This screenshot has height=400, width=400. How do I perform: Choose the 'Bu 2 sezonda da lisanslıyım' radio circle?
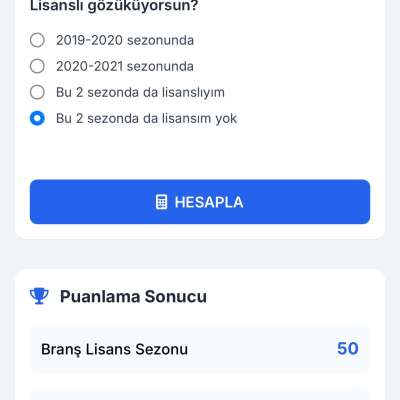(37, 92)
